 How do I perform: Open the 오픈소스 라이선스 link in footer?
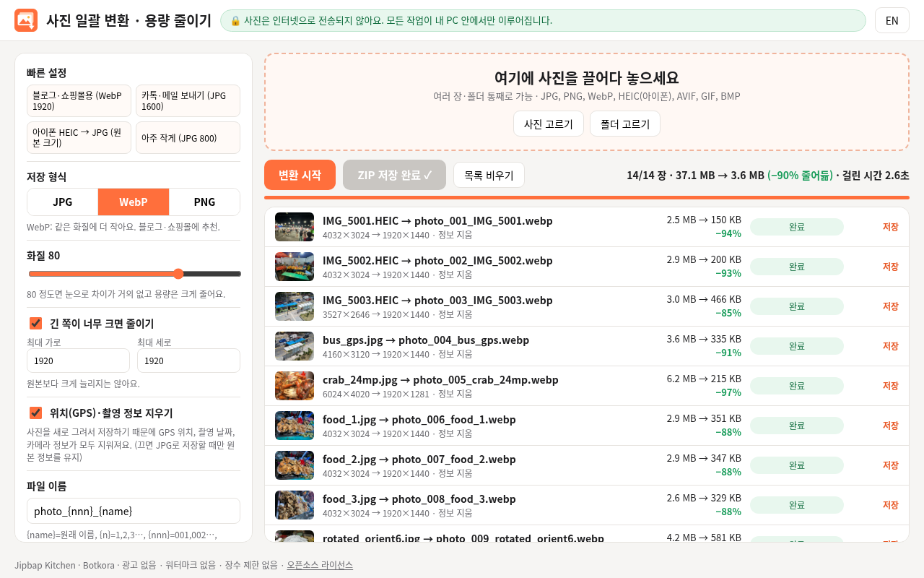tap(320, 565)
